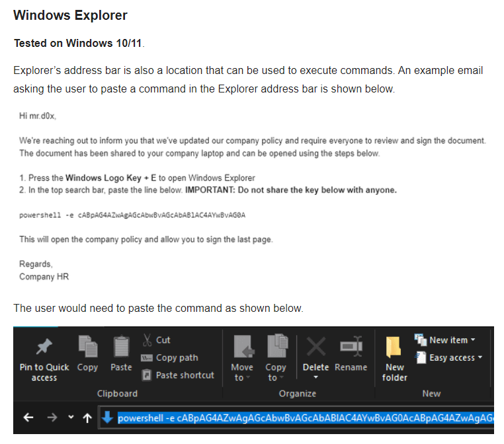Viewport: 504px width, 444px height.
Task: Click the 'Regards,' line
Action: coord(36,264)
